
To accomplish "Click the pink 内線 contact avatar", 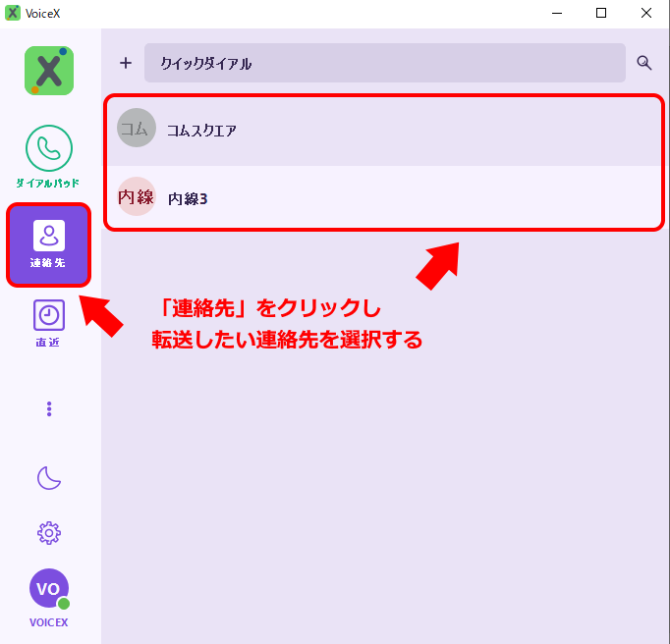I will point(136,197).
